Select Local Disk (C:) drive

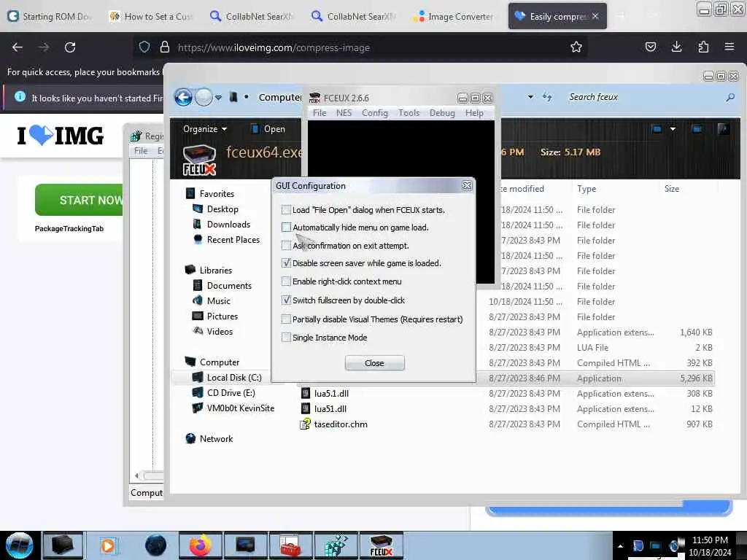pos(227,378)
